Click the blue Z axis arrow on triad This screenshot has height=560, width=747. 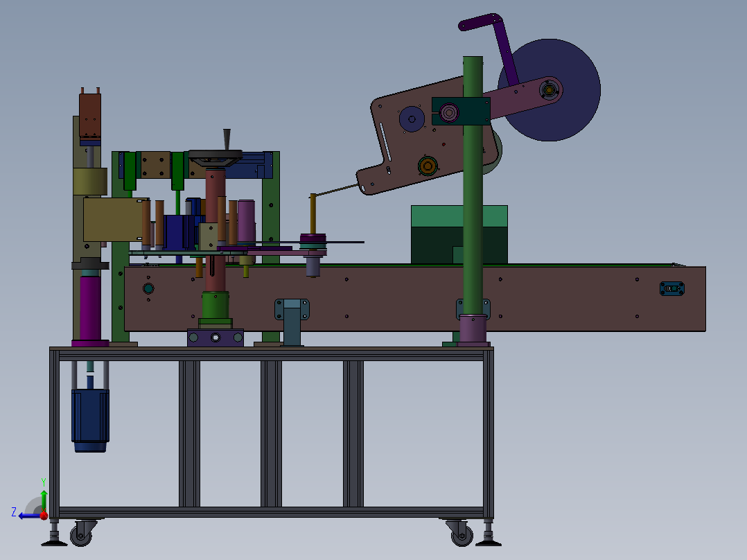coord(28,516)
